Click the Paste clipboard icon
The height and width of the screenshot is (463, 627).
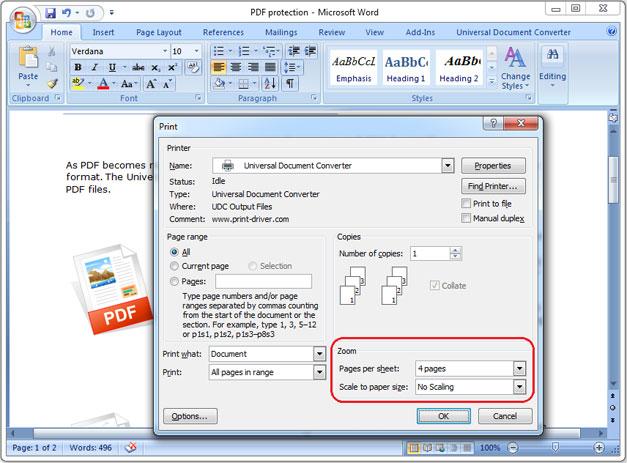tap(28, 59)
